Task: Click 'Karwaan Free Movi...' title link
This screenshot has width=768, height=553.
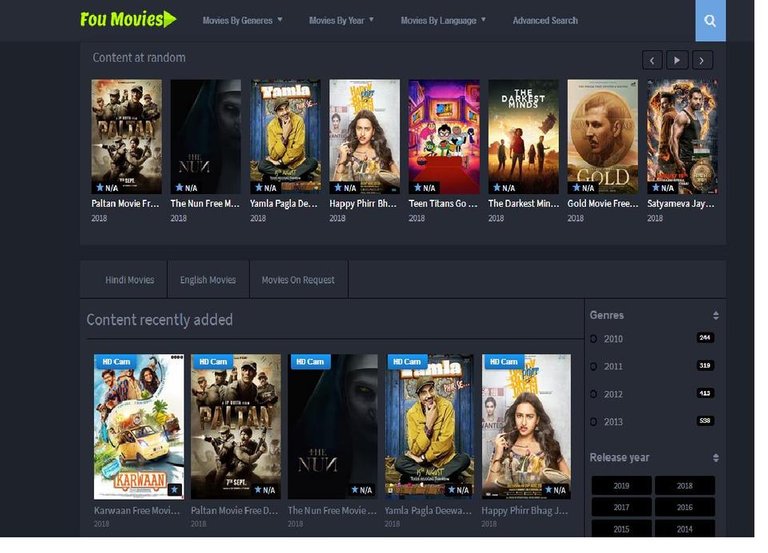Action: pyautogui.click(x=137, y=510)
